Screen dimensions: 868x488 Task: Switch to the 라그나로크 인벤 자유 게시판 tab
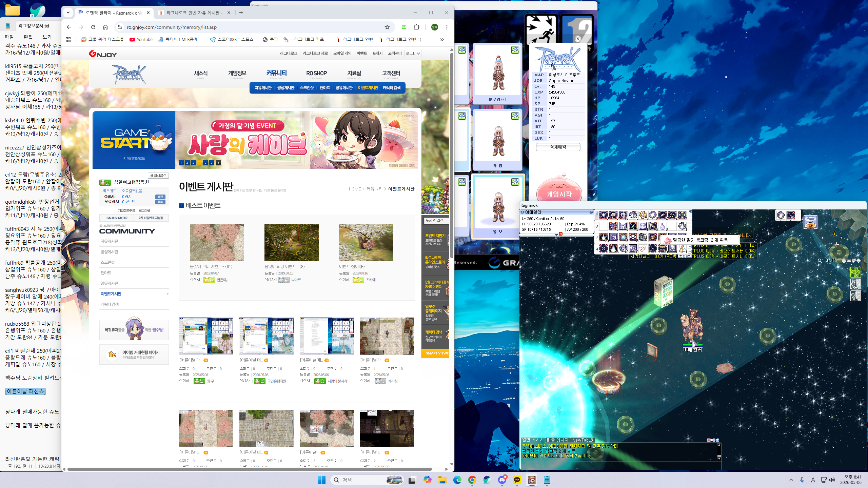pyautogui.click(x=195, y=13)
